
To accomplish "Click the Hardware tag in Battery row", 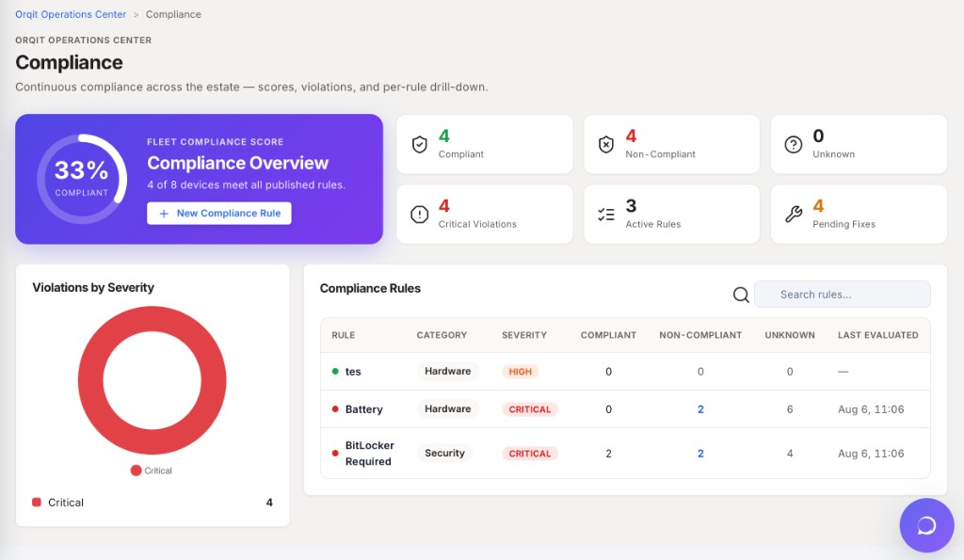I will click(x=447, y=408).
